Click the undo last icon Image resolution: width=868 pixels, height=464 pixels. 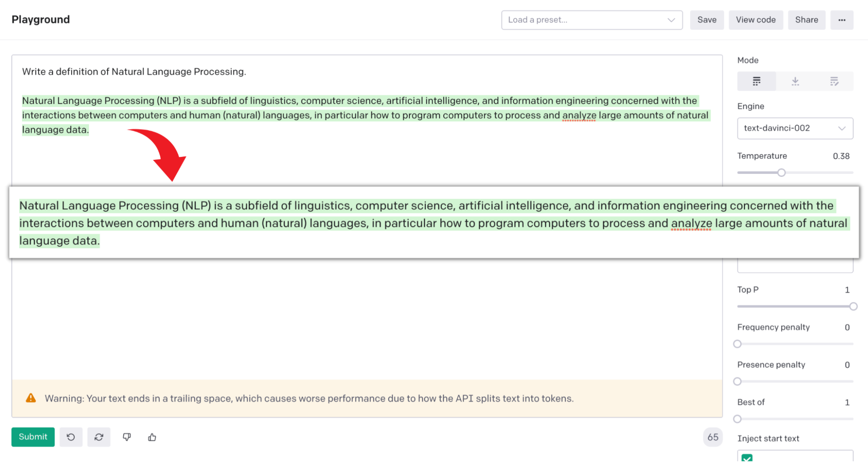(x=71, y=437)
